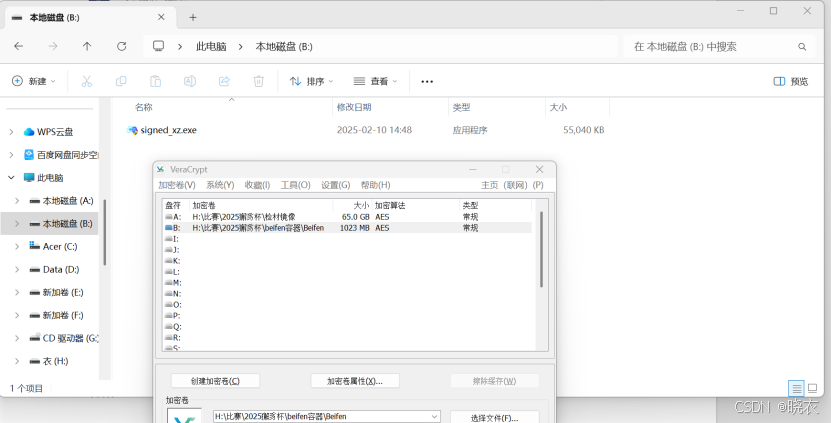Click the Paste toolbar icon
Viewport: 831px width, 423px height.
(155, 81)
